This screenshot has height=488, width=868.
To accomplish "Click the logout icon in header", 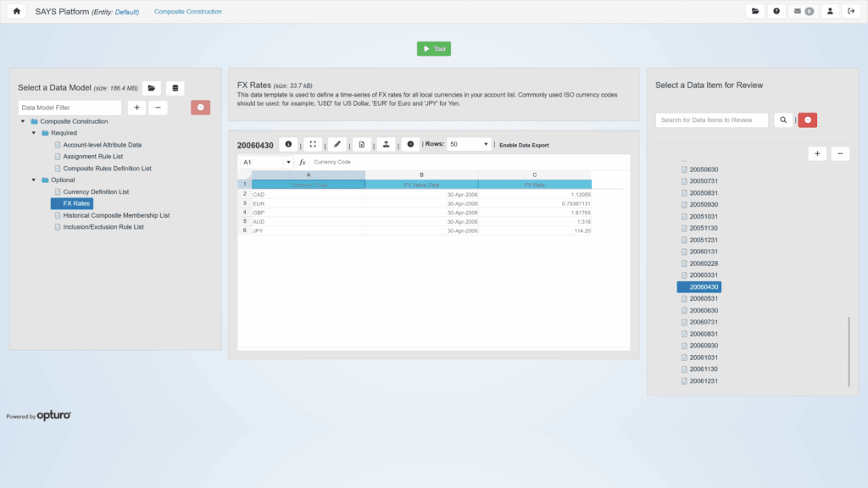I will (850, 12).
